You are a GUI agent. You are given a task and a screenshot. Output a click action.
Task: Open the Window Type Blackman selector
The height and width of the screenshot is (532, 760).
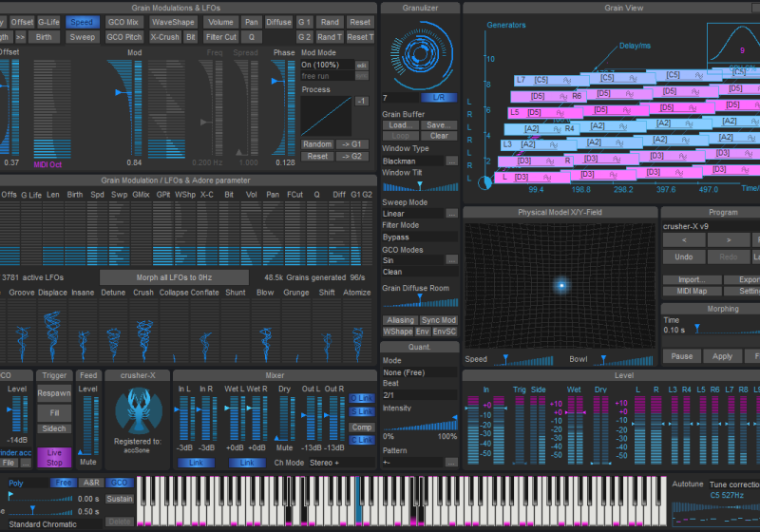(x=412, y=161)
